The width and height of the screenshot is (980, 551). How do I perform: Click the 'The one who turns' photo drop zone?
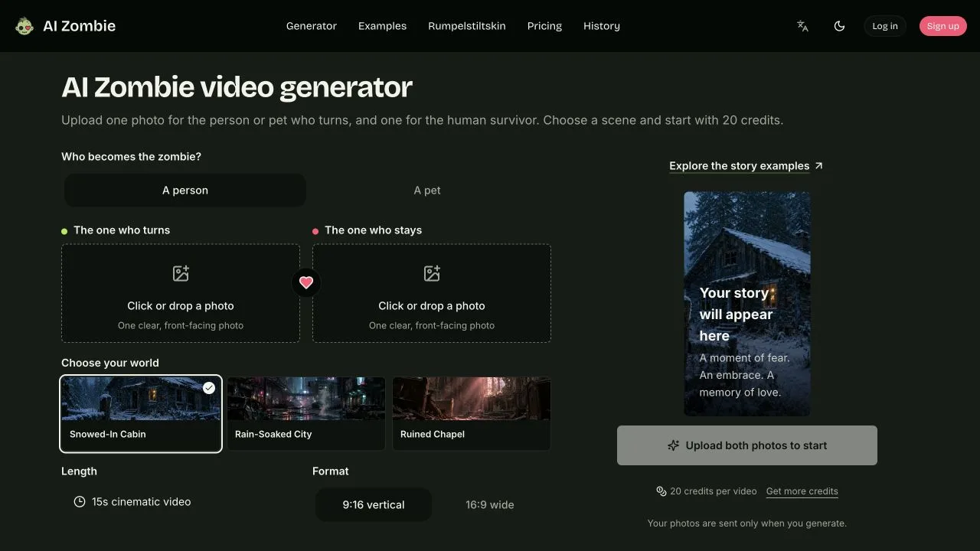click(x=181, y=293)
